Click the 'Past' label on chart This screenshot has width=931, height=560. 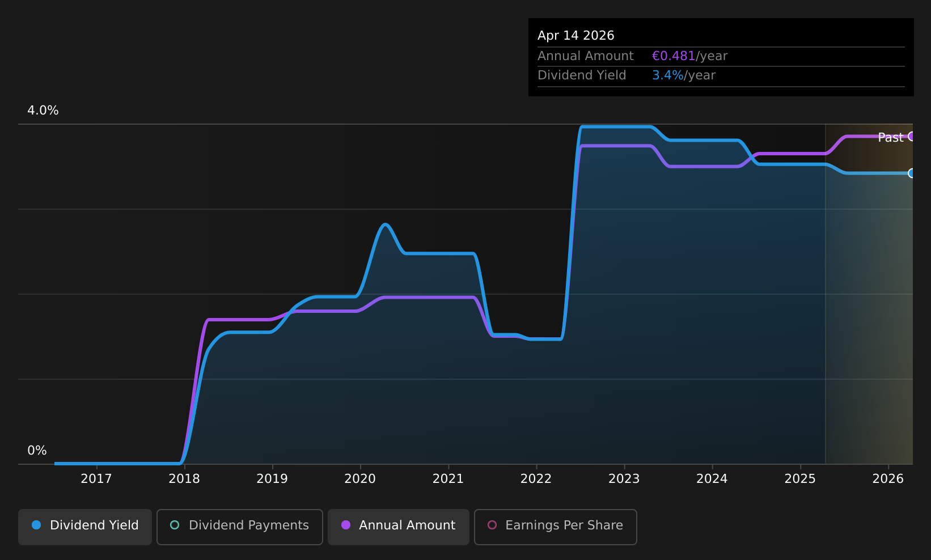(891, 137)
